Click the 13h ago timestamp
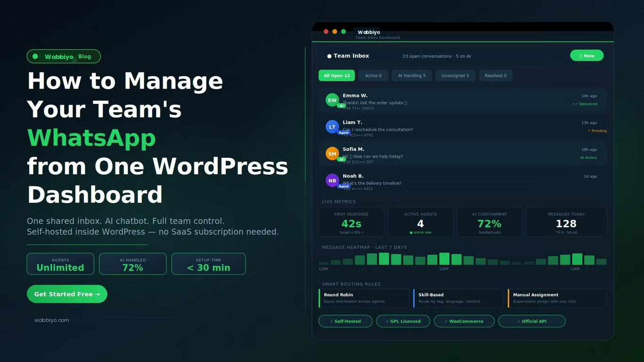 pos(589,123)
